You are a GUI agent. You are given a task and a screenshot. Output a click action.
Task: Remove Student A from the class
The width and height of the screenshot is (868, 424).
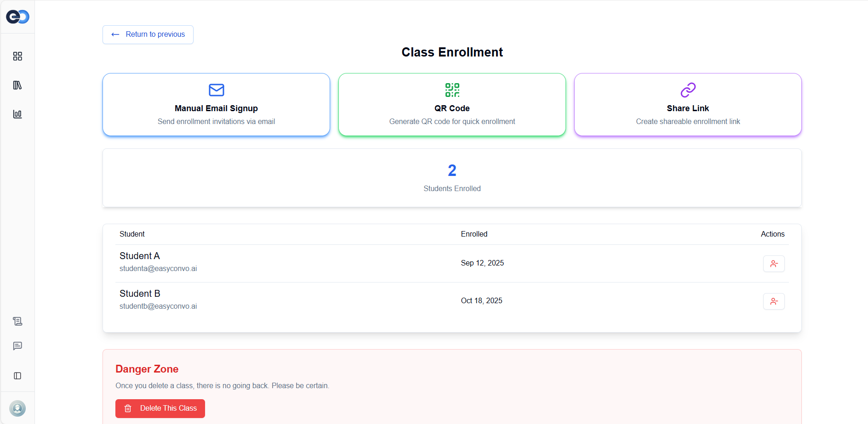(x=774, y=264)
